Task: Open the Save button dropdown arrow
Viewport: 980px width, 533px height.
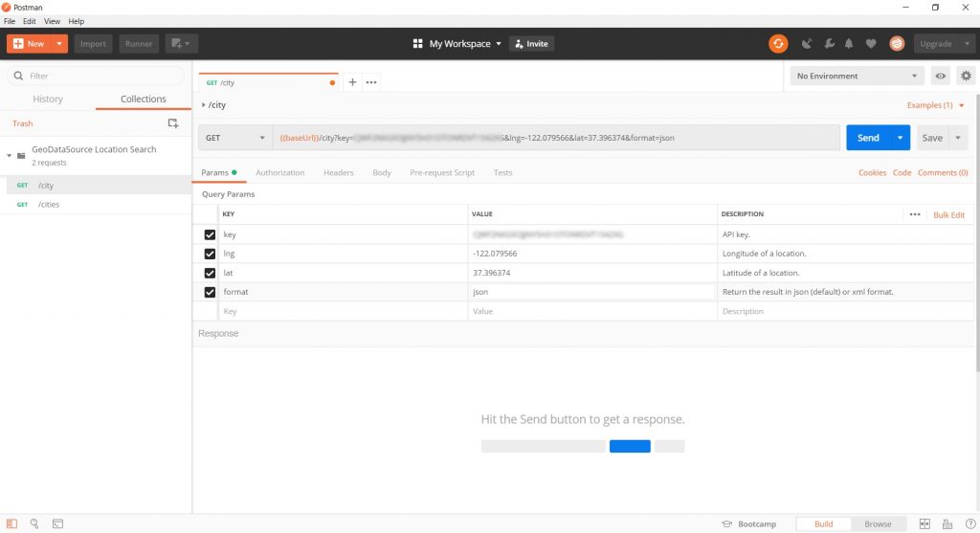Action: click(957, 138)
